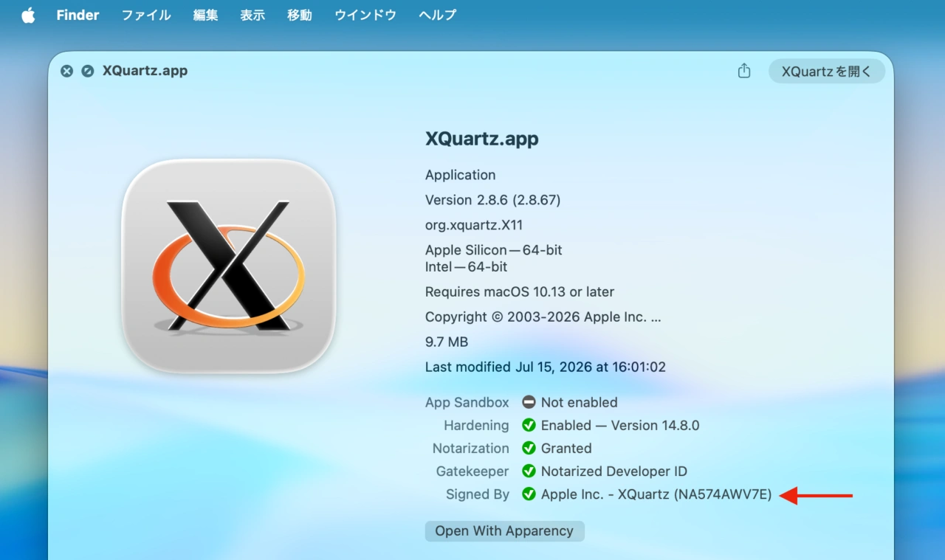Screen dimensions: 945x560
Task: Click org.xquartz.X11 bundle identifier
Action: (x=474, y=225)
